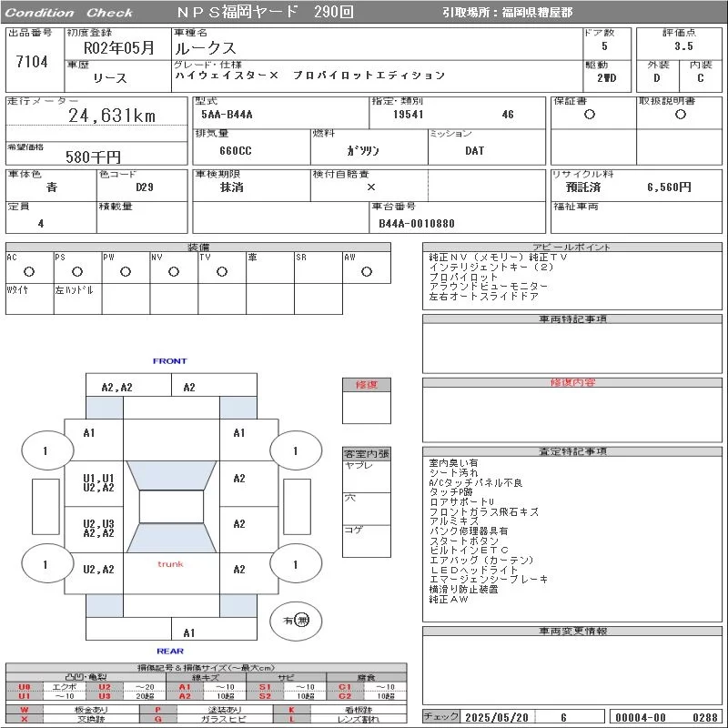
Task: Click the "A2,A2" front bumper damage mark
Action: [x=117, y=388]
